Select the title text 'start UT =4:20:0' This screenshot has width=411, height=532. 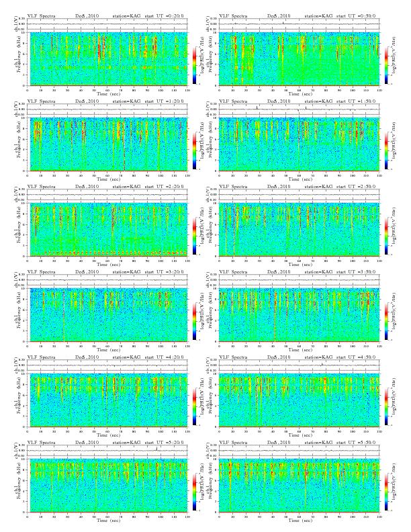(164, 357)
